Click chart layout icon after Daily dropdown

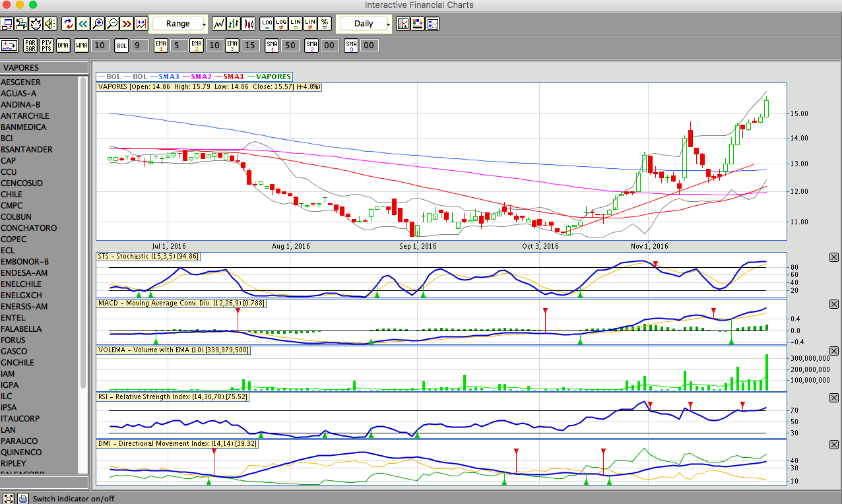(403, 24)
